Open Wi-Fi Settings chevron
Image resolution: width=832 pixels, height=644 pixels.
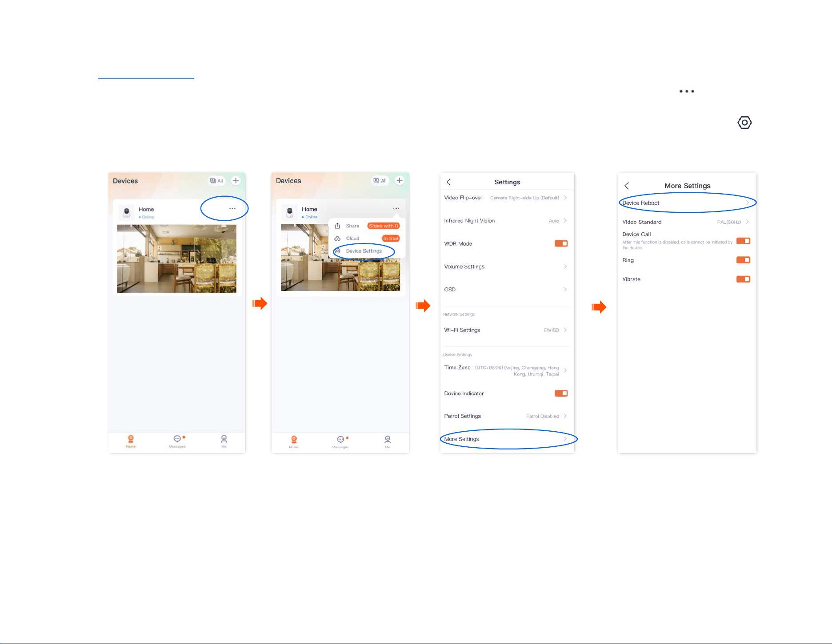565,330
